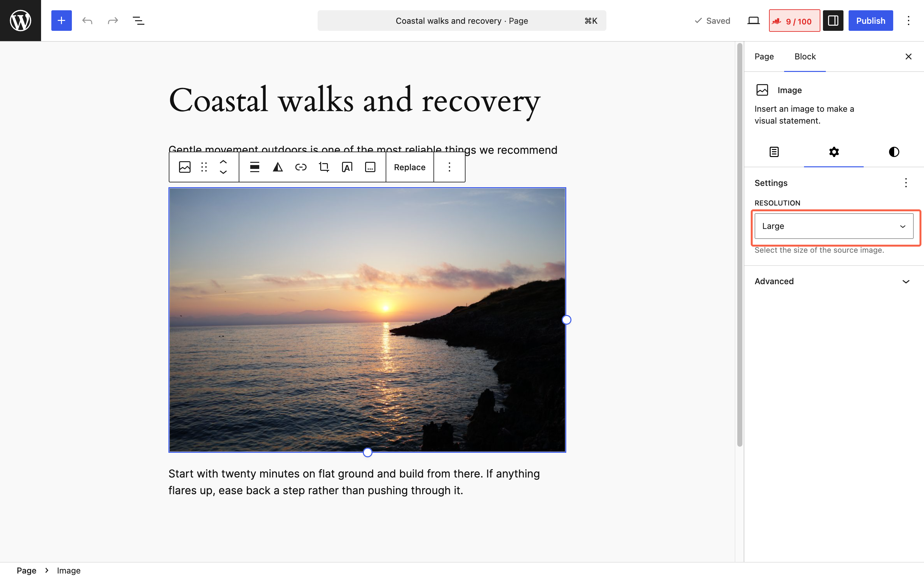The width and height of the screenshot is (924, 578).
Task: Click the image bottom resize handle
Action: [367, 452]
